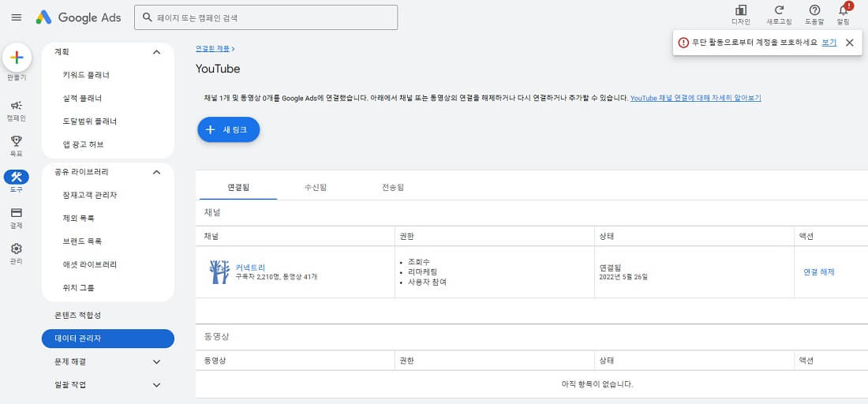Switch to the 수신됨 tab
This screenshot has width=868, height=404.
[316, 188]
